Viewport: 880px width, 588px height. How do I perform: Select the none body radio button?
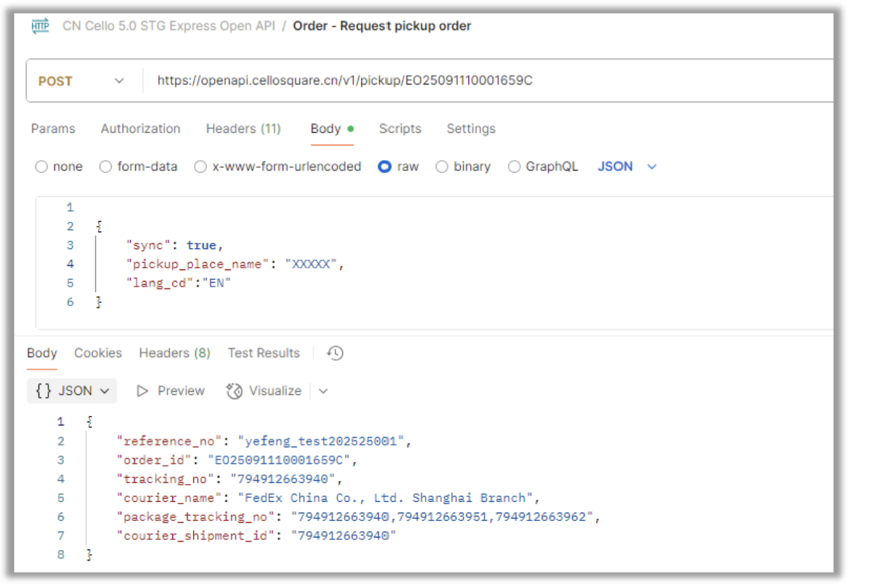pyautogui.click(x=42, y=167)
